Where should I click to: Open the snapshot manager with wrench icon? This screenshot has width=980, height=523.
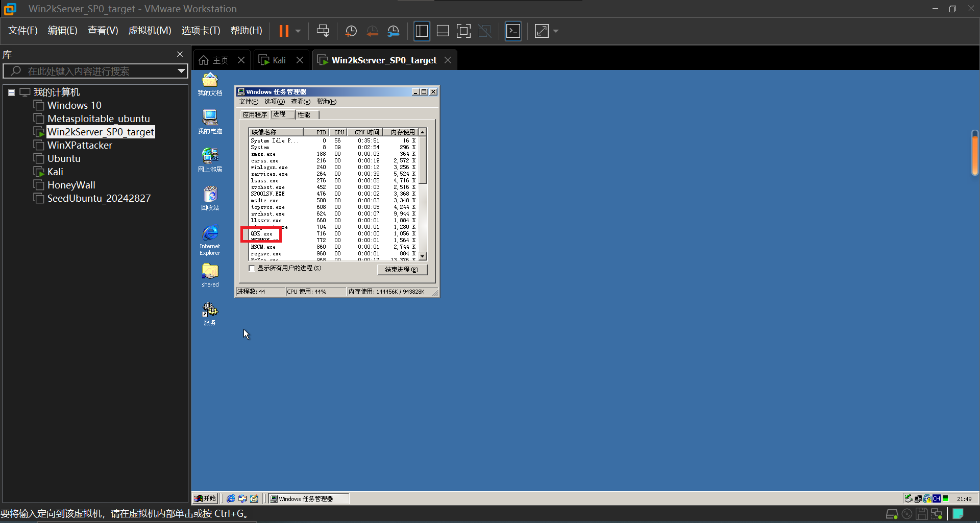coord(394,31)
